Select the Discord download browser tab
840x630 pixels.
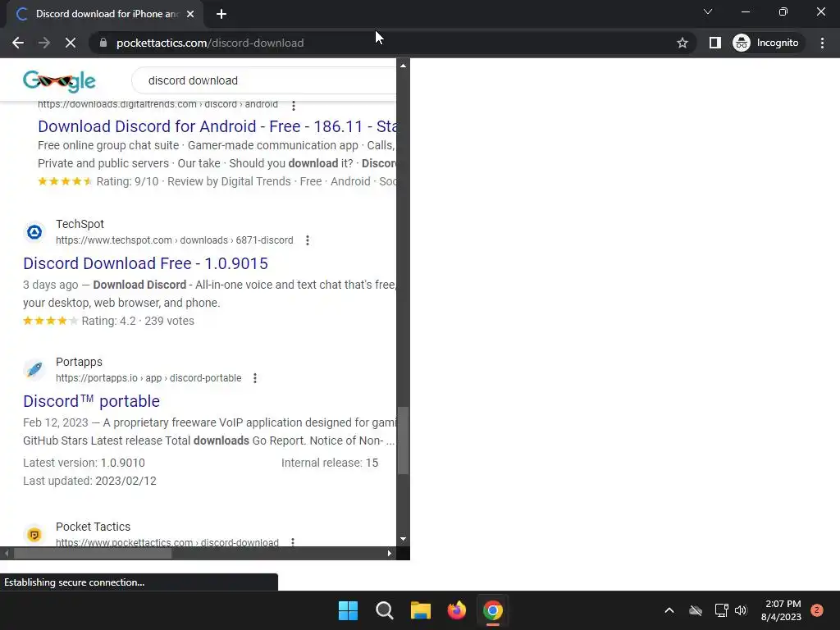pyautogui.click(x=105, y=14)
